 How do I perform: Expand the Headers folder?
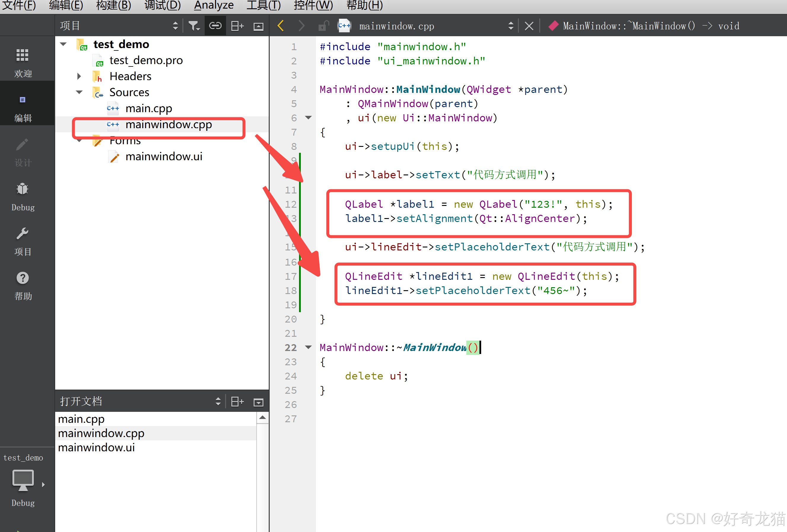coord(79,76)
